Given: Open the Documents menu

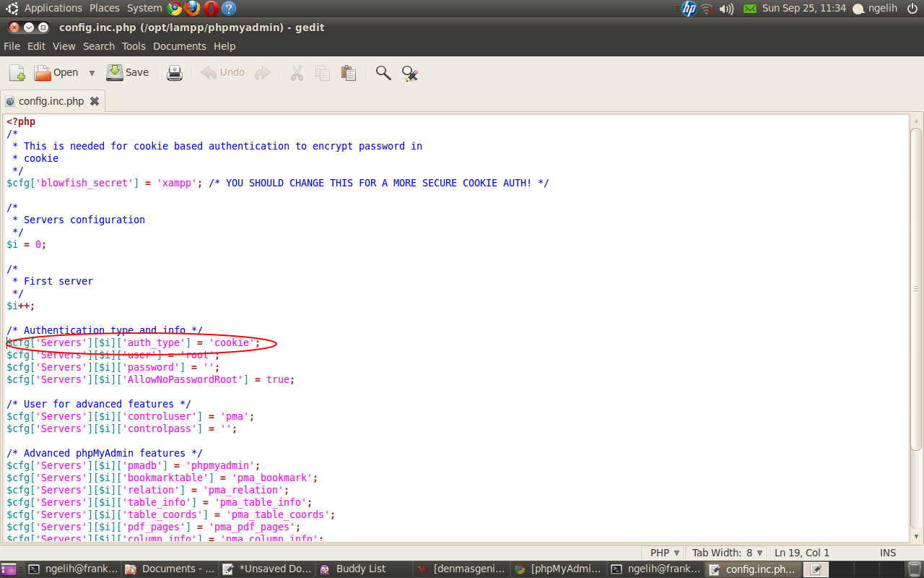Looking at the screenshot, I should point(180,46).
